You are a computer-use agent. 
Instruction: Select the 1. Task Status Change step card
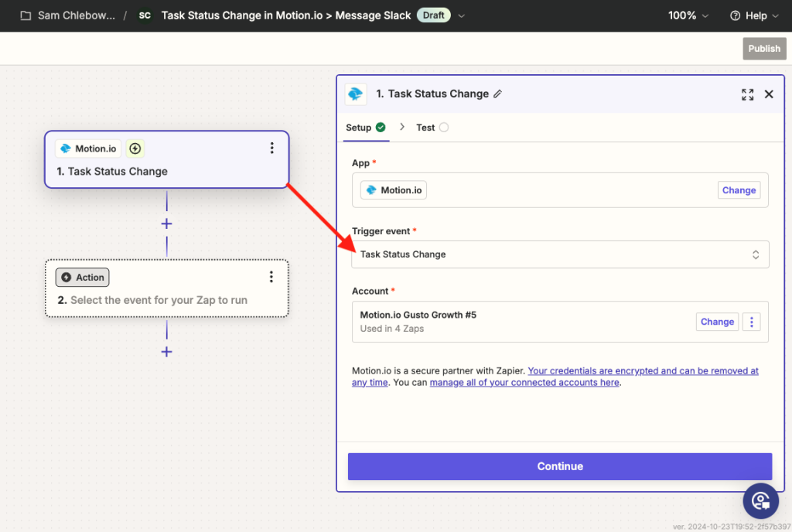[x=167, y=159]
